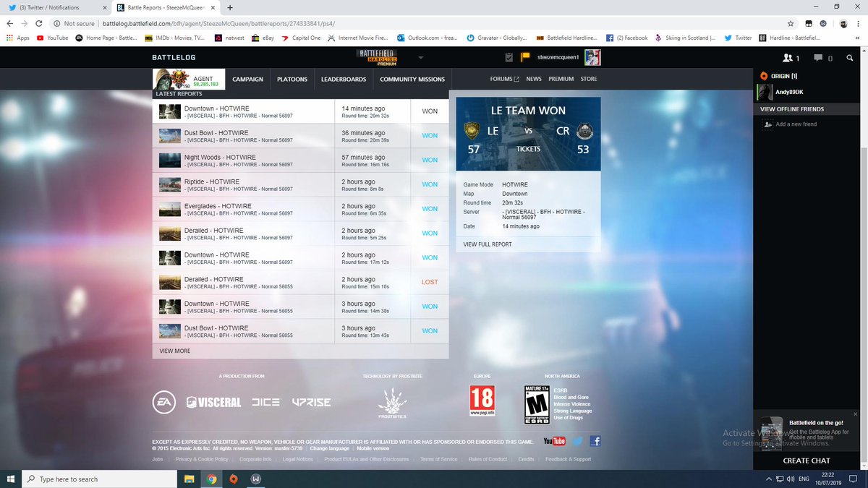
Task: Select the Riptide HOTWIRE report
Action: [x=300, y=185]
